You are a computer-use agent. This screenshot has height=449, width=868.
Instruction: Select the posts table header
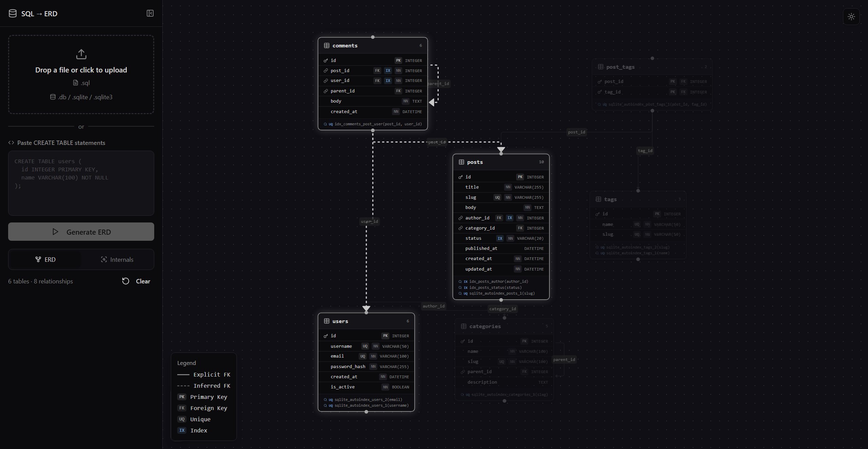[501, 162]
